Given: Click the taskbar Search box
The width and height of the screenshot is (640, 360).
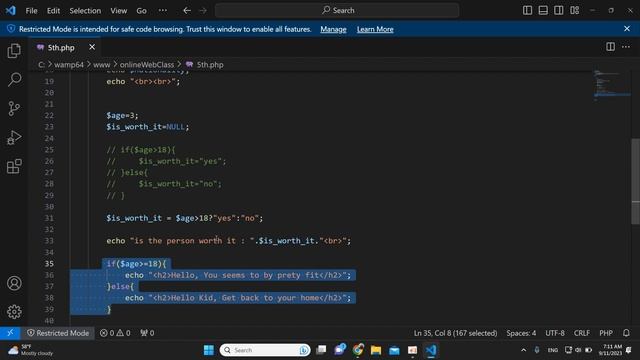Looking at the screenshot, I should pyautogui.click(x=265, y=350).
